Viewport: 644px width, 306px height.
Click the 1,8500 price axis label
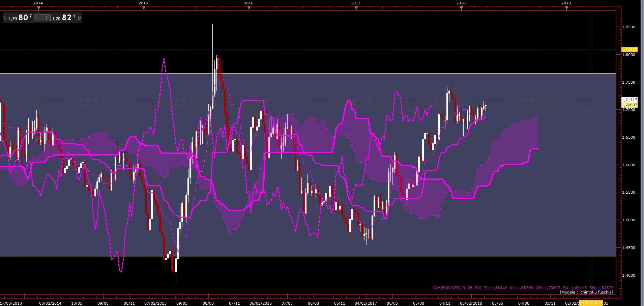click(628, 27)
